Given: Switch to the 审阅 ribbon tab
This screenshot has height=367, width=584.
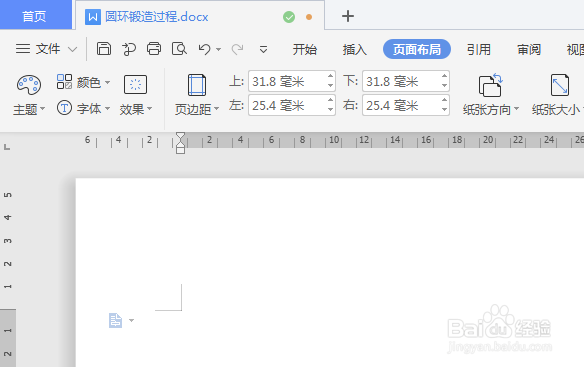Looking at the screenshot, I should point(529,49).
